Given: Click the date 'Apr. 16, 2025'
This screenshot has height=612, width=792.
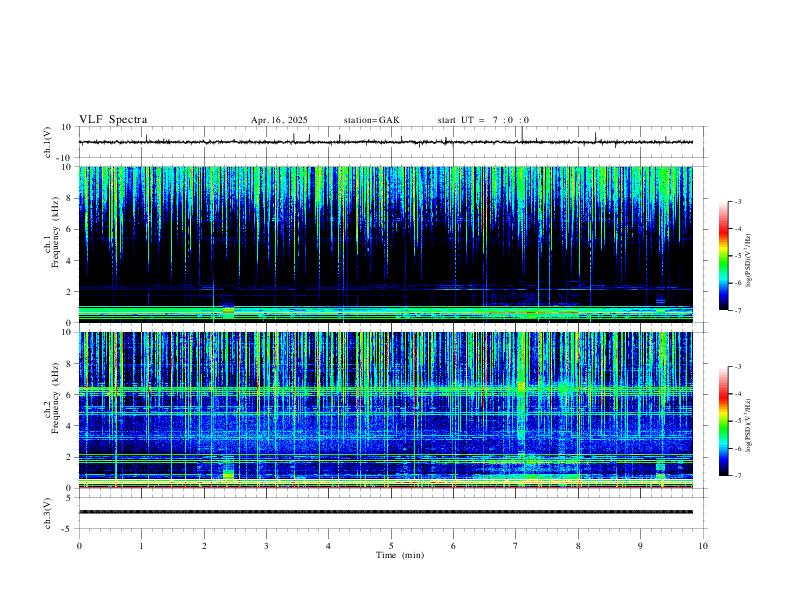Looking at the screenshot, I should pos(279,120).
